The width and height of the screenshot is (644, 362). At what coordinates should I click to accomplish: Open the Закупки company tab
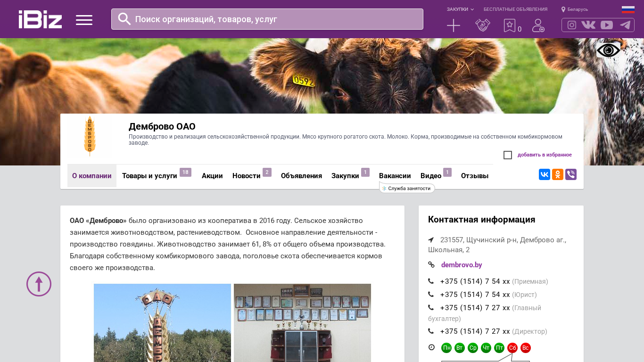345,176
